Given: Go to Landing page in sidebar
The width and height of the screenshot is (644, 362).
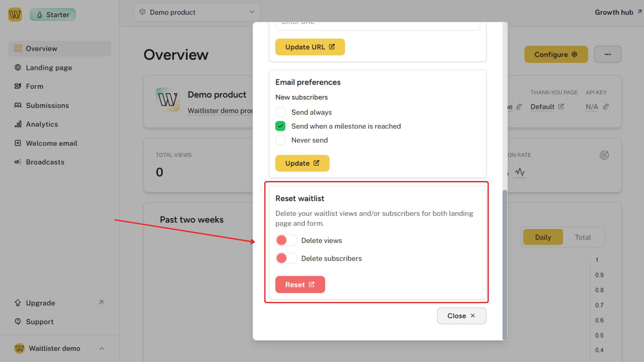Looking at the screenshot, I should (x=59, y=67).
